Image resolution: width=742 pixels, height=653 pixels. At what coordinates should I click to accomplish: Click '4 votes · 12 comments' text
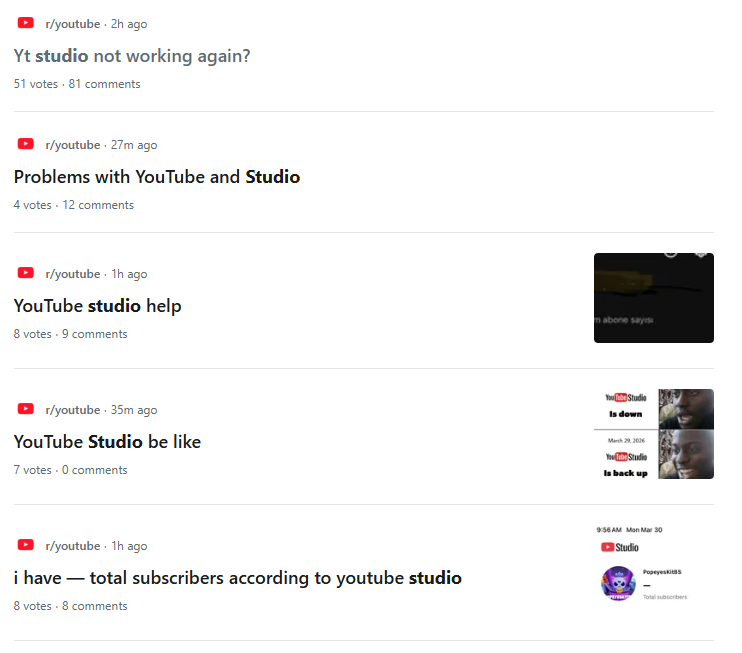[74, 205]
